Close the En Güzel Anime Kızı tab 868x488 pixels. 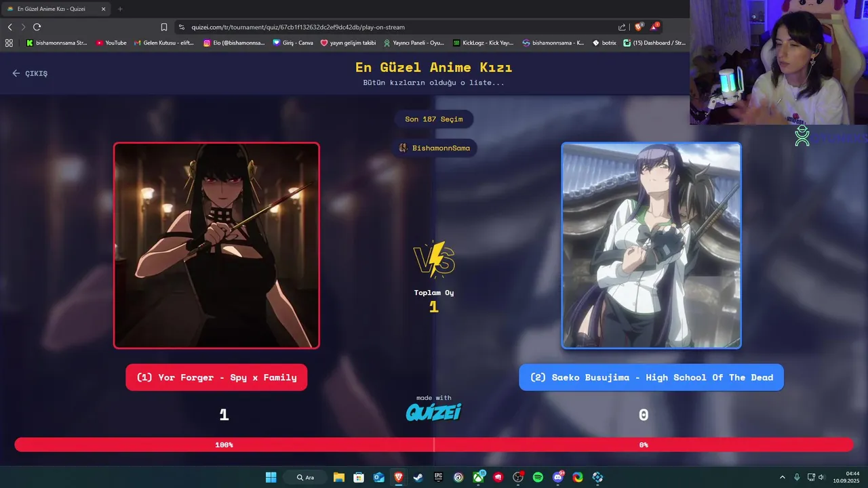[103, 9]
